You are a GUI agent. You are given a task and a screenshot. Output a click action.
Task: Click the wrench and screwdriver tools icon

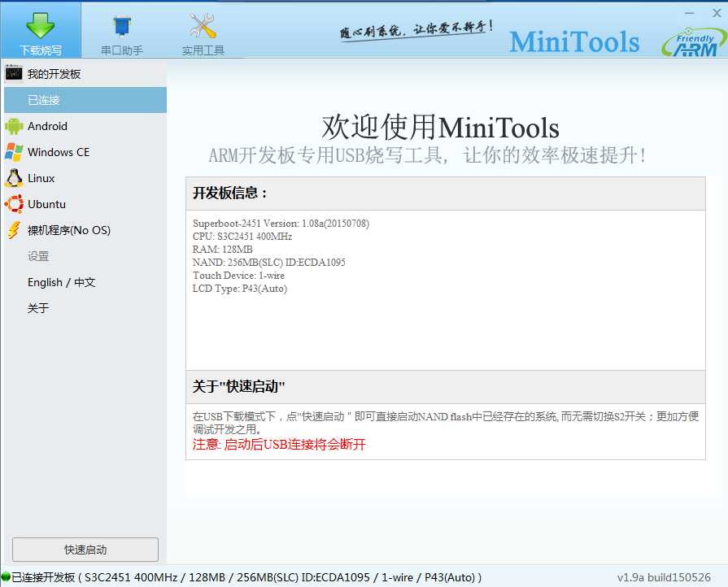(203, 25)
